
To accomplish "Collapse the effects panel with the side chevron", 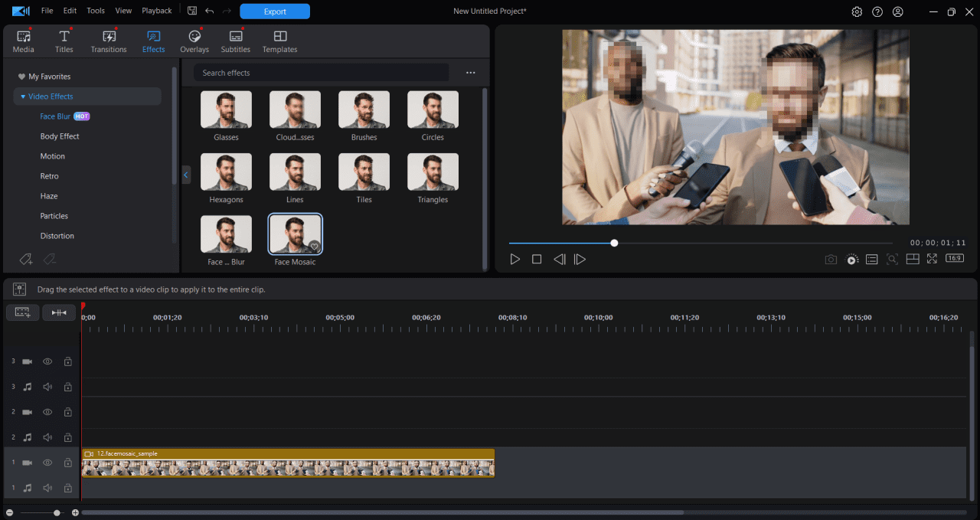I will click(x=185, y=175).
